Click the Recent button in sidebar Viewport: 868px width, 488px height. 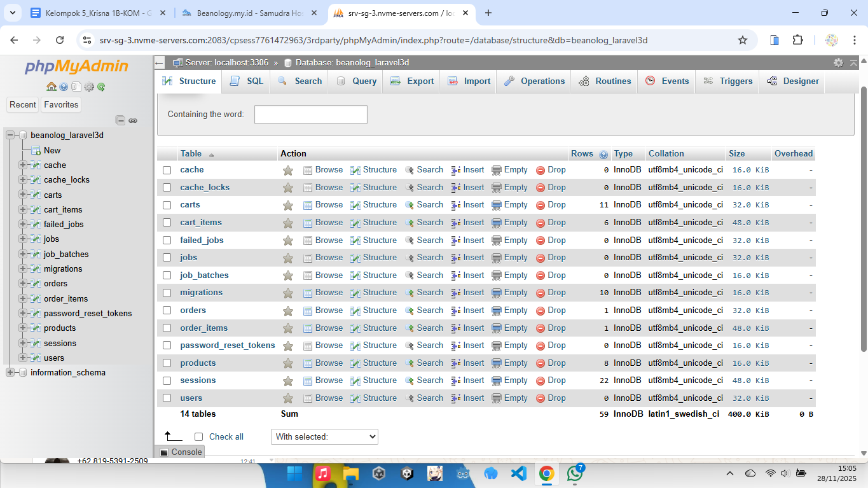23,105
